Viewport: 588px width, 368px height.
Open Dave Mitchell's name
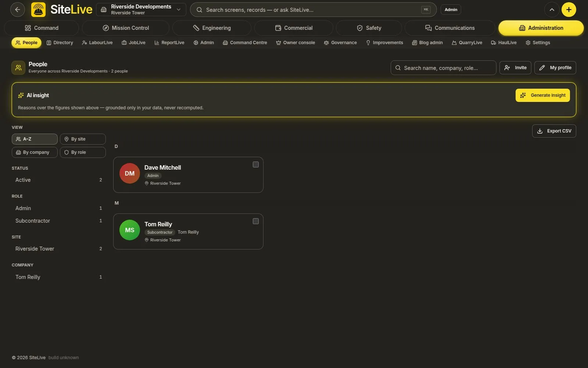pos(162,167)
